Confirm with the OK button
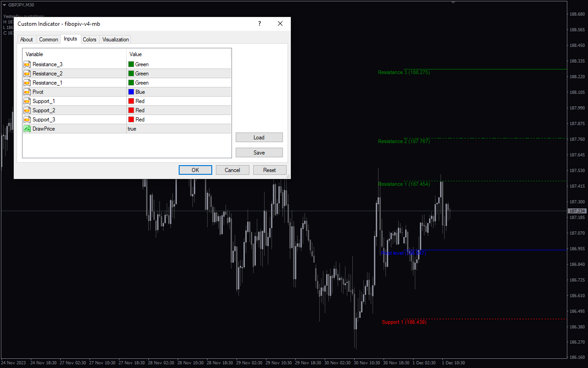Image resolution: width=588 pixels, height=368 pixels. click(x=195, y=170)
